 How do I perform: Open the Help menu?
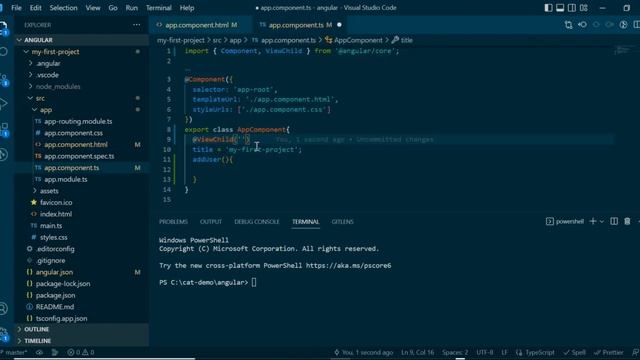pos(187,8)
